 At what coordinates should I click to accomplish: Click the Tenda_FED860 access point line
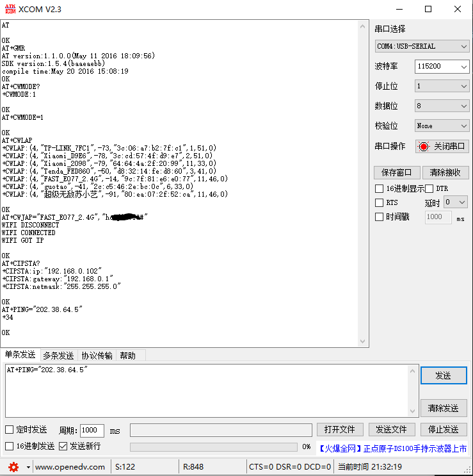[x=109, y=171]
